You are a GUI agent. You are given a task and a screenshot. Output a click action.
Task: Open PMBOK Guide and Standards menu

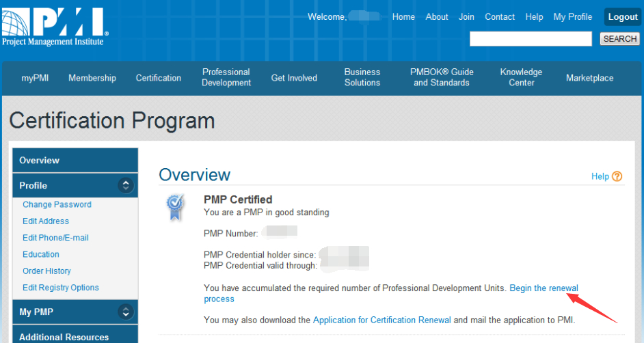442,77
